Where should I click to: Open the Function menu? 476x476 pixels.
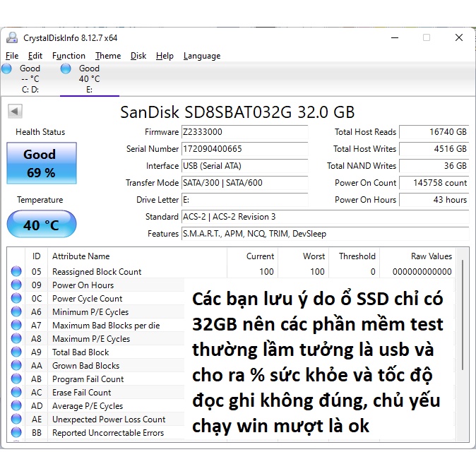[x=69, y=56]
